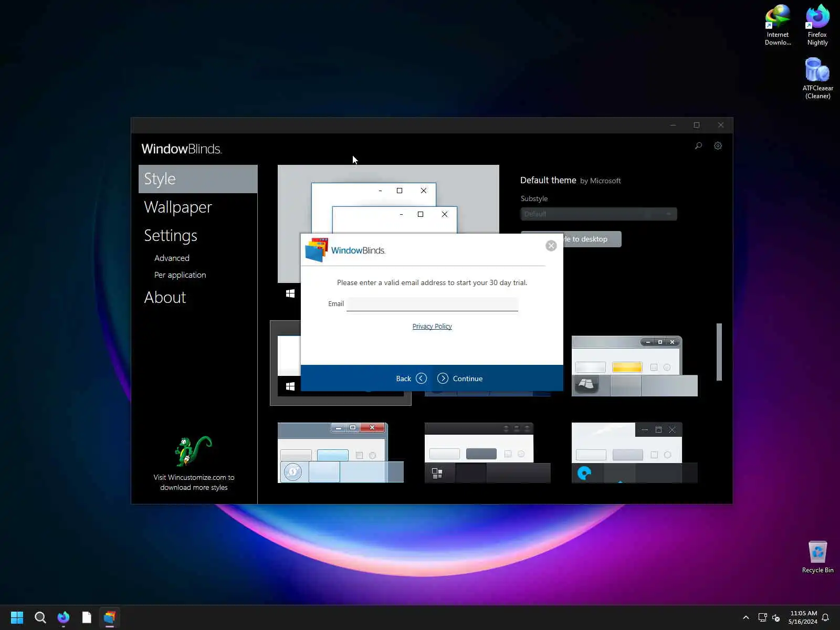Viewport: 840px width, 630px height.
Task: Open the search icon in WindowBlinds header
Action: tap(698, 146)
